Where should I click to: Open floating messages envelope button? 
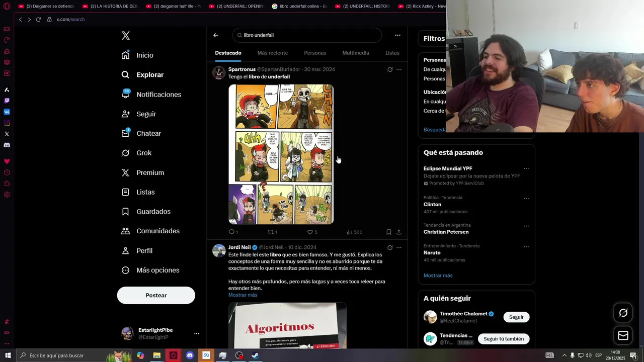(x=623, y=335)
